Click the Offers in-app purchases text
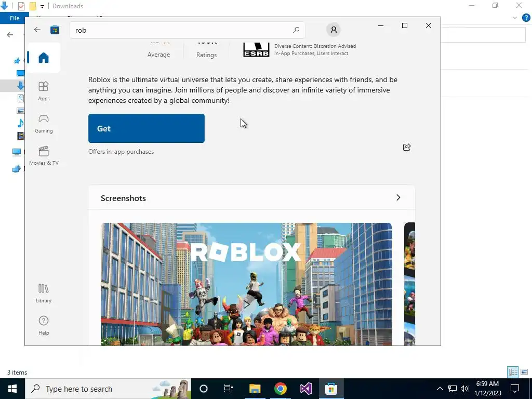532x399 pixels. (121, 152)
